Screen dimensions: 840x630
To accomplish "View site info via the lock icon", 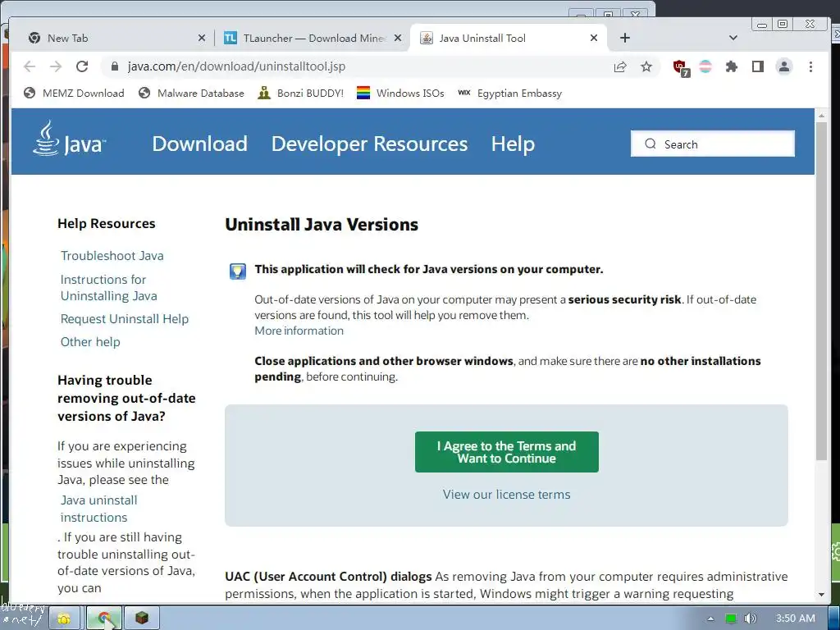I will point(114,66).
